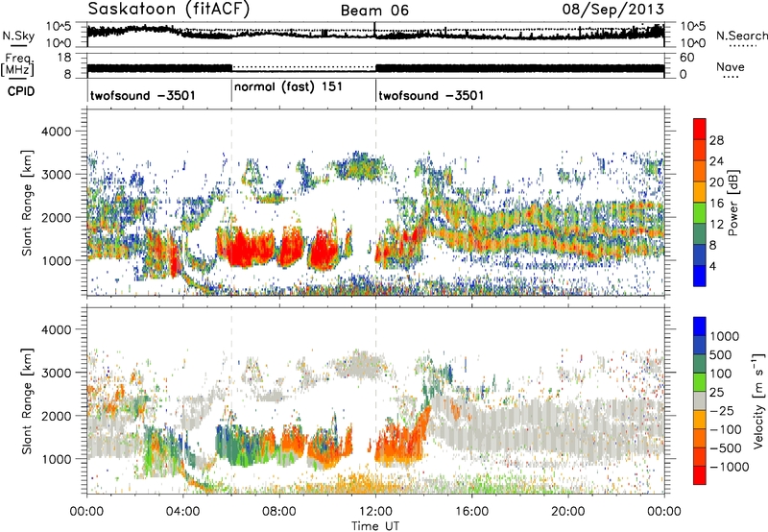The width and height of the screenshot is (768, 532).
Task: Click the 'N.Sky' legend label
Action: pos(18,36)
